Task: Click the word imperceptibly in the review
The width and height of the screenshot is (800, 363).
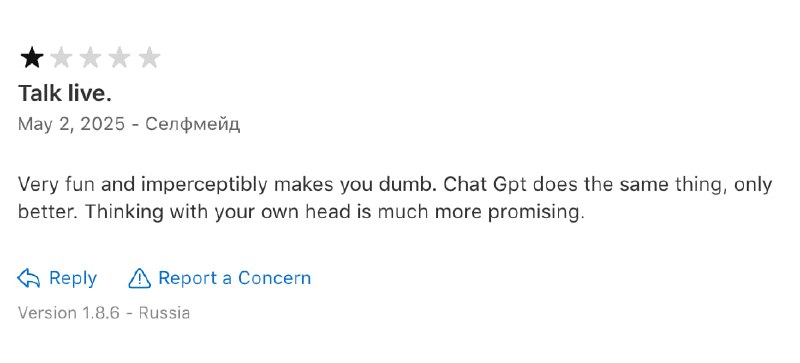Action: tap(204, 185)
